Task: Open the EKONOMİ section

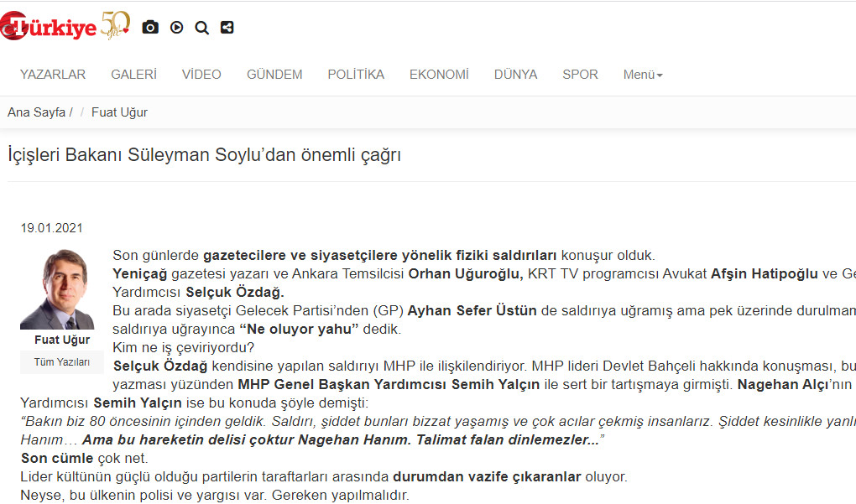Action: click(439, 75)
